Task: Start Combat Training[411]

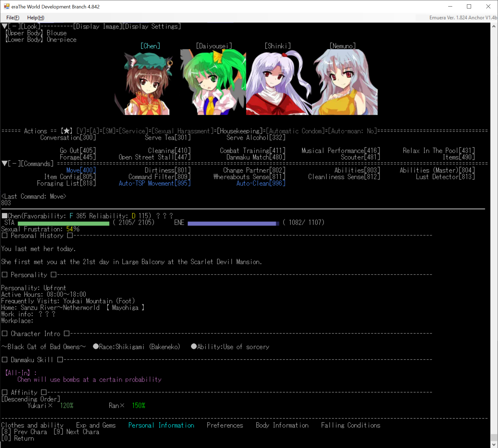Action: tap(253, 151)
